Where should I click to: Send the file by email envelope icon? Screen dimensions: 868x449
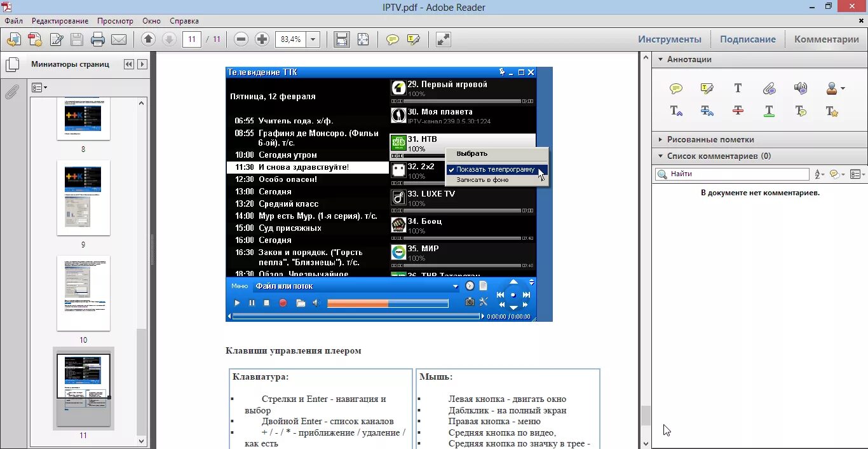click(x=119, y=39)
